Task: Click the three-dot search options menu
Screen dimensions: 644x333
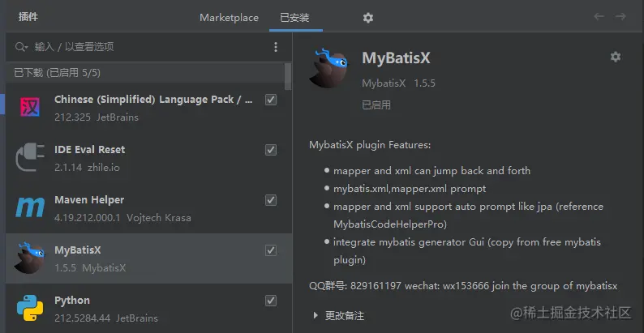Action: click(x=276, y=47)
